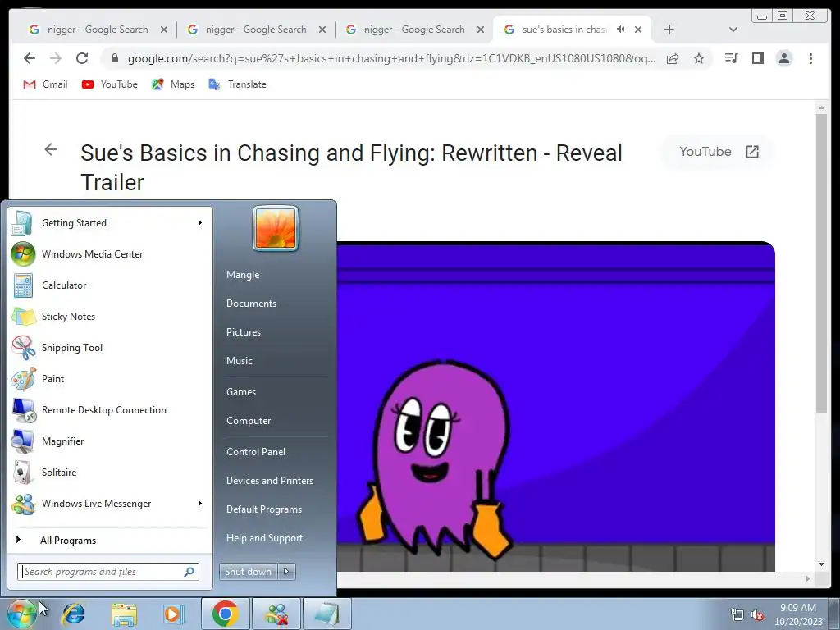
Task: Open the Snipping Tool
Action: [110, 347]
